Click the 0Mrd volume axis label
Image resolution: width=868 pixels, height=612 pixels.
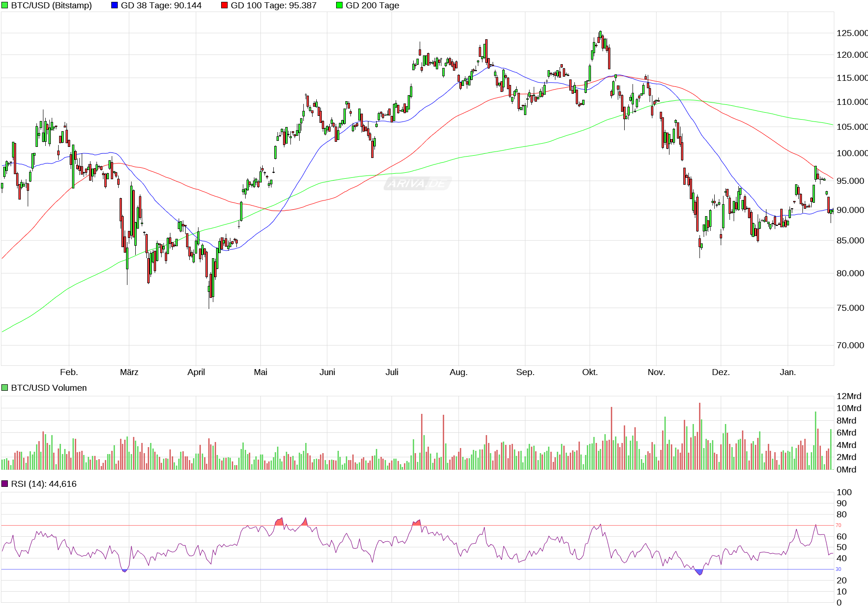(x=847, y=470)
